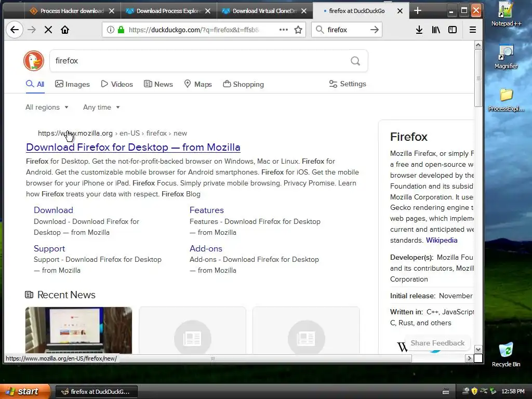Open the Support sitelink
The image size is (532, 399).
(49, 248)
